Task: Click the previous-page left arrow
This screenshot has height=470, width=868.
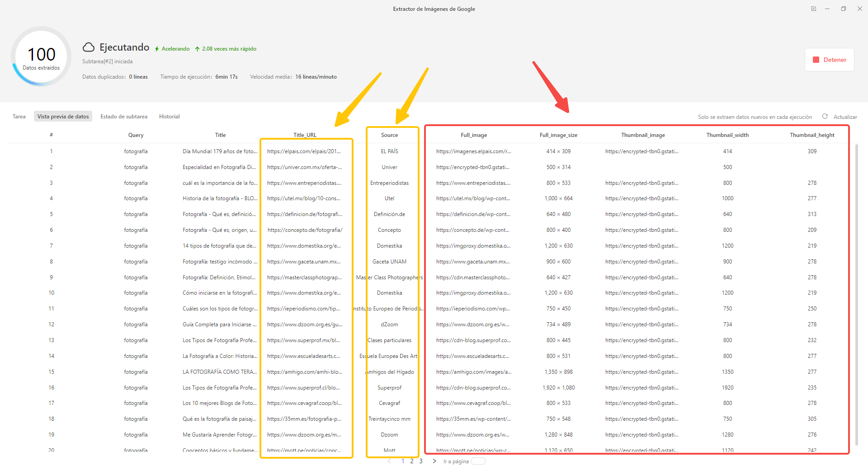Action: click(x=389, y=461)
